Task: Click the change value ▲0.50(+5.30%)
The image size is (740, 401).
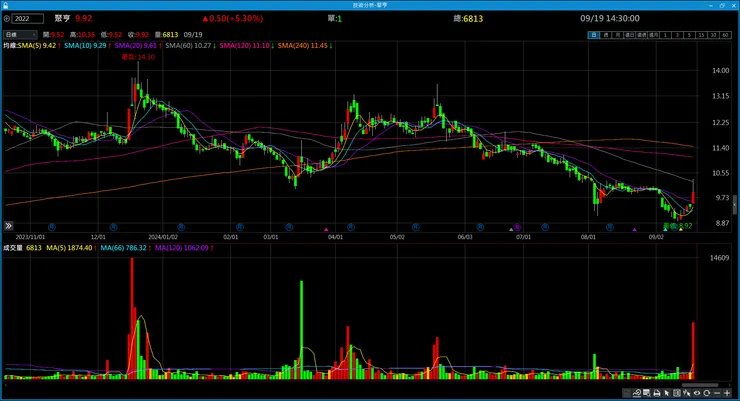Action: [233, 18]
